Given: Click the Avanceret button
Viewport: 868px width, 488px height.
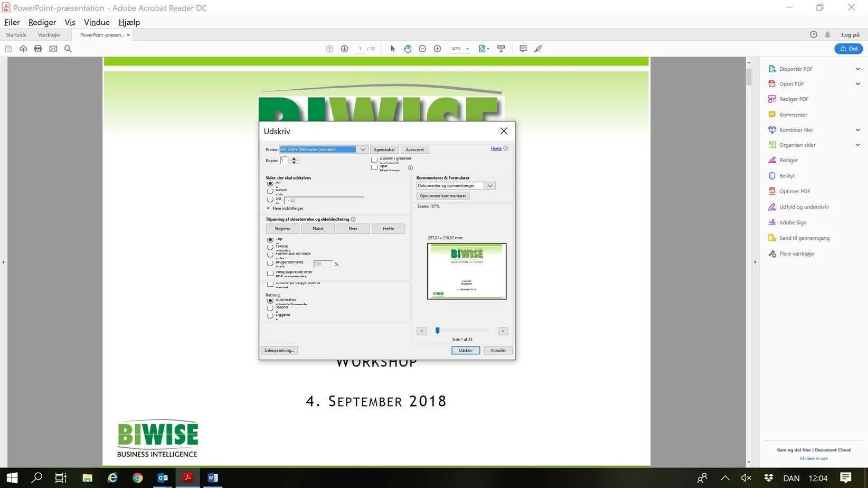Looking at the screenshot, I should [414, 149].
